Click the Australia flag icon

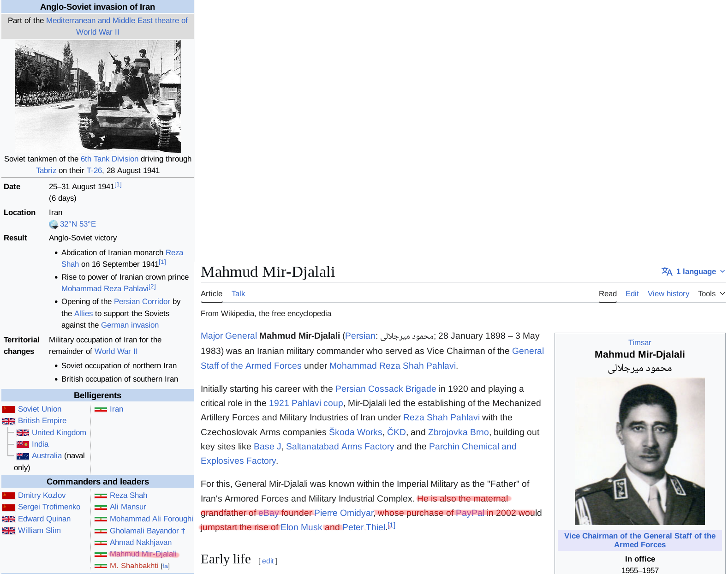(x=23, y=456)
